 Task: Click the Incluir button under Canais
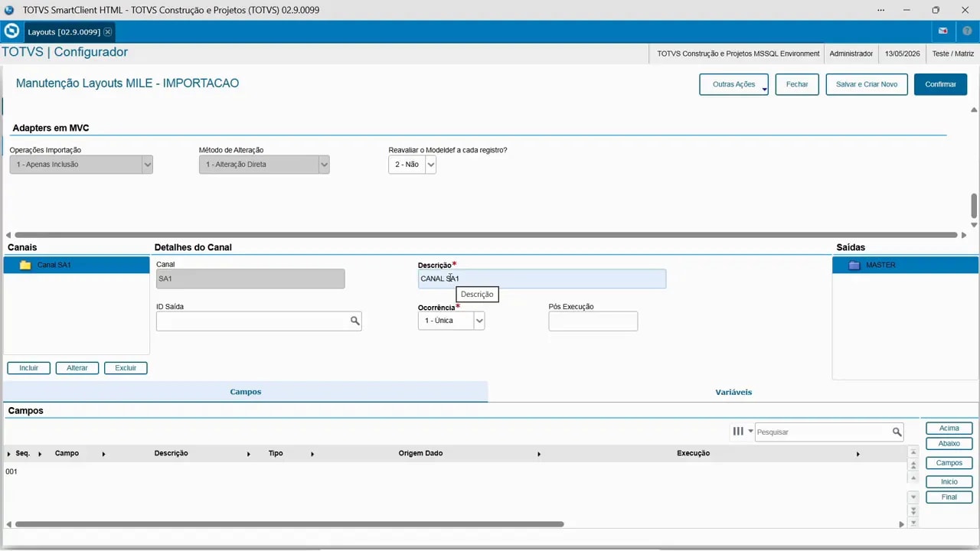click(29, 368)
